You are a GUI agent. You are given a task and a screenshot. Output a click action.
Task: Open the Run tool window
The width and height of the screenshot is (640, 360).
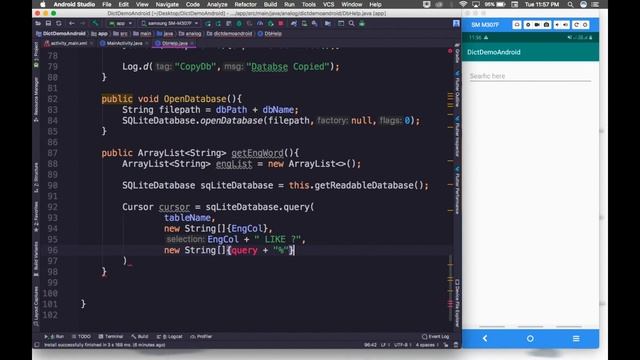[x=54, y=336]
